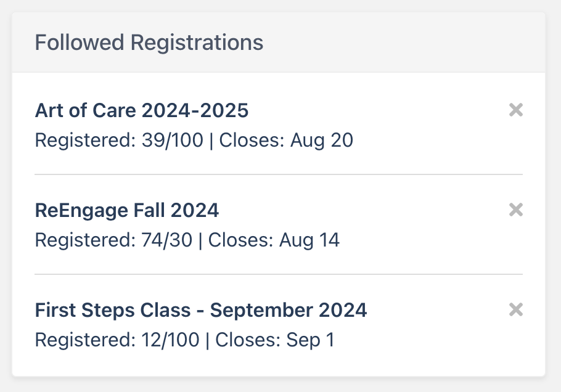Image resolution: width=561 pixels, height=392 pixels.
Task: Select the Registered: 74/30 count text
Action: pyautogui.click(x=113, y=240)
